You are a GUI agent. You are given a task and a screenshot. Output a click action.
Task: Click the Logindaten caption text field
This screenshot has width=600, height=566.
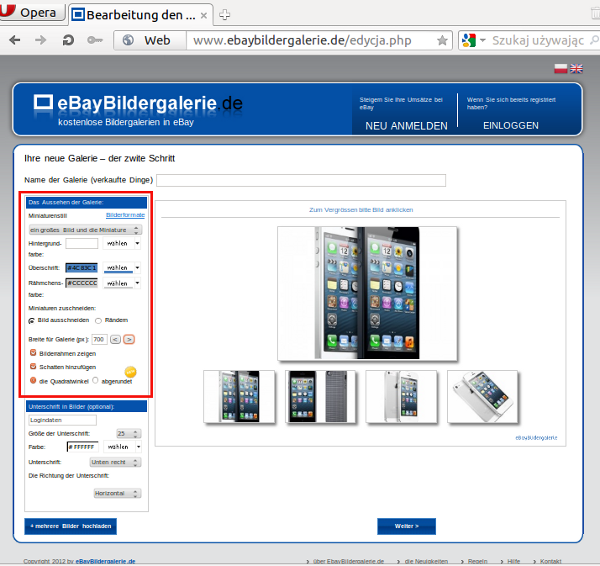[62, 420]
